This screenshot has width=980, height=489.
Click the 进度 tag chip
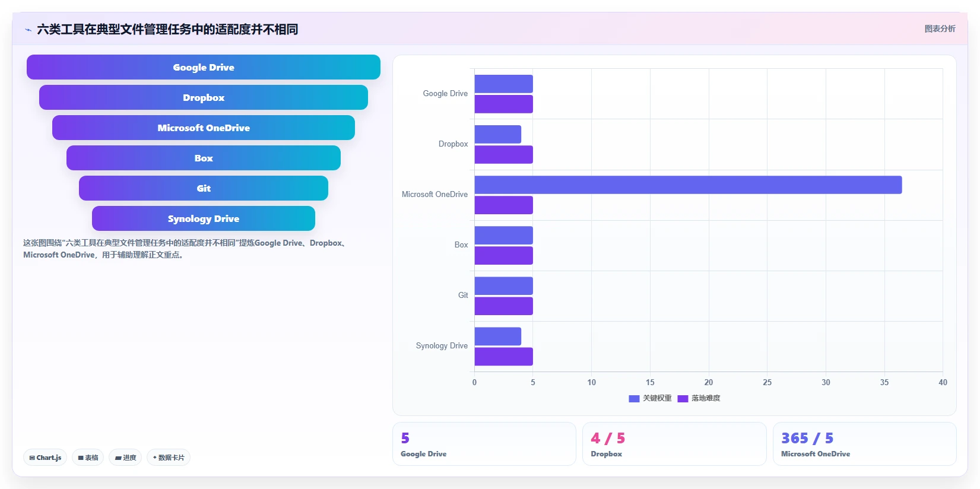(125, 458)
